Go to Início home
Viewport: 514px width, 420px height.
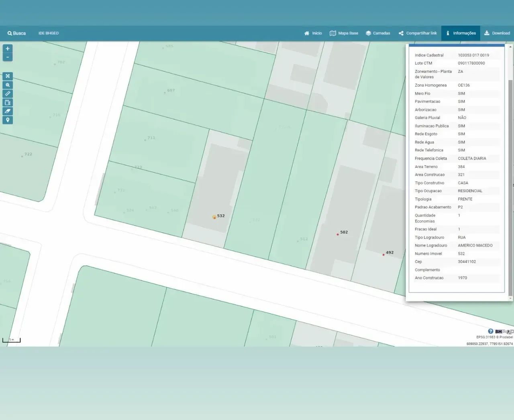(313, 33)
